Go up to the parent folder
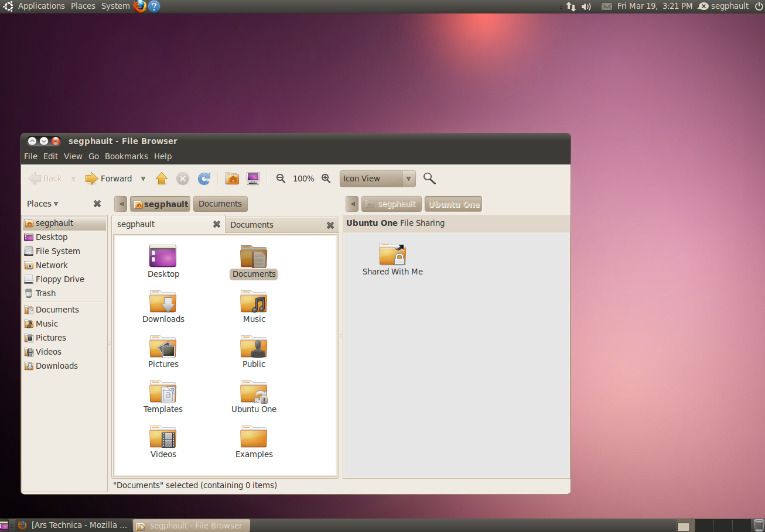The height and width of the screenshot is (532, 765). tap(162, 179)
